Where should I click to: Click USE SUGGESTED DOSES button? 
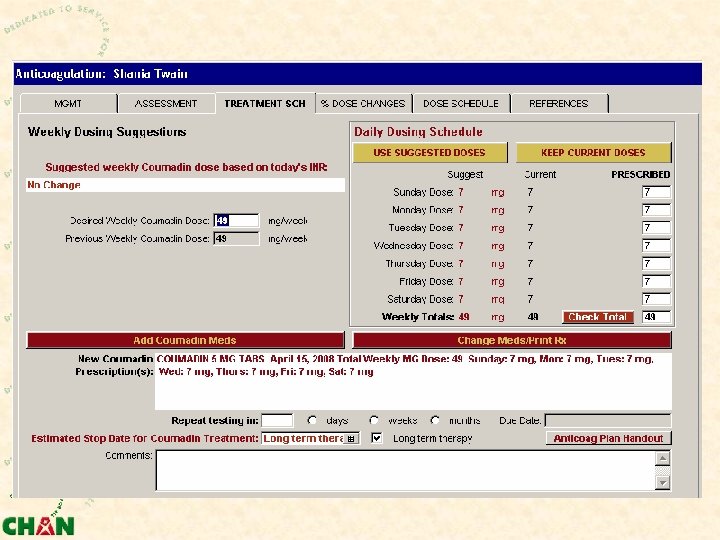click(x=430, y=152)
